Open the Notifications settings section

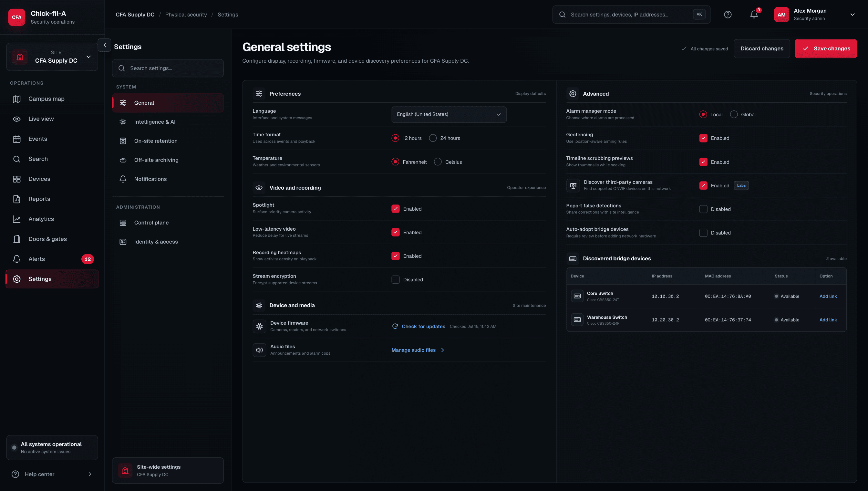(x=168, y=179)
